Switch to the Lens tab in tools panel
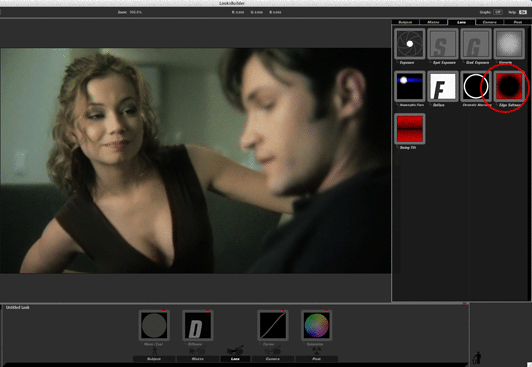 pyautogui.click(x=461, y=22)
